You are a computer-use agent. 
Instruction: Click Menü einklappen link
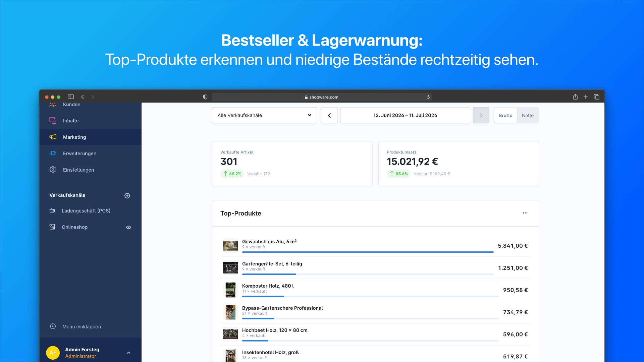[82, 326]
